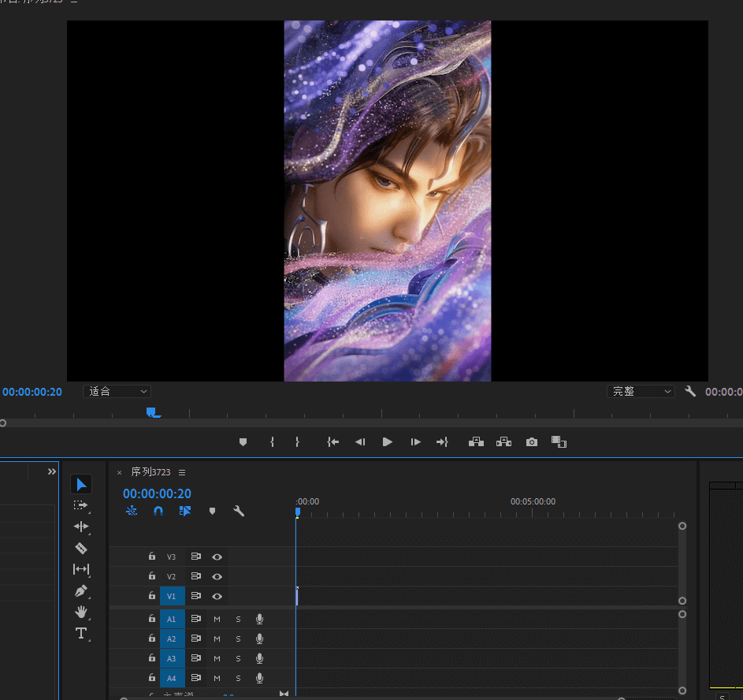Select the Razor tool
The height and width of the screenshot is (700, 743).
tap(81, 548)
